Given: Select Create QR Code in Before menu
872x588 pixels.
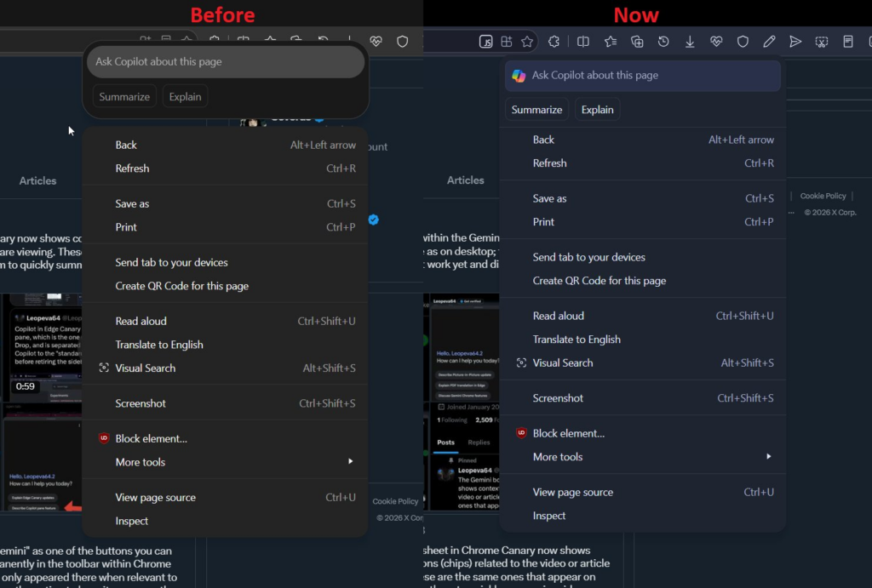Looking at the screenshot, I should pos(226,286).
